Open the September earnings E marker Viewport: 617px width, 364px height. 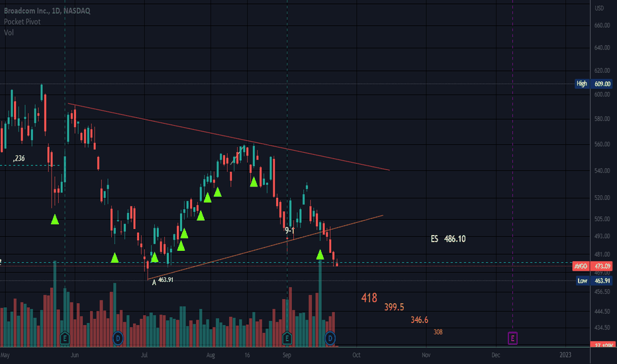tap(287, 338)
